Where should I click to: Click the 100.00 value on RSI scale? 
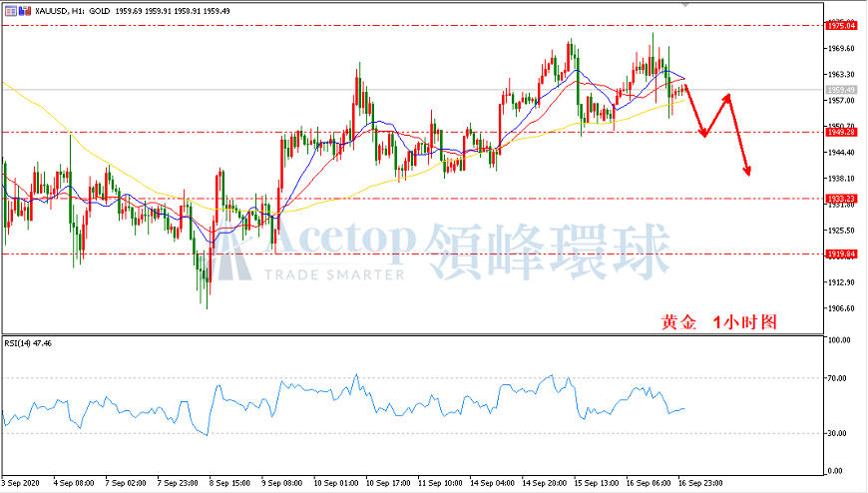tap(838, 340)
